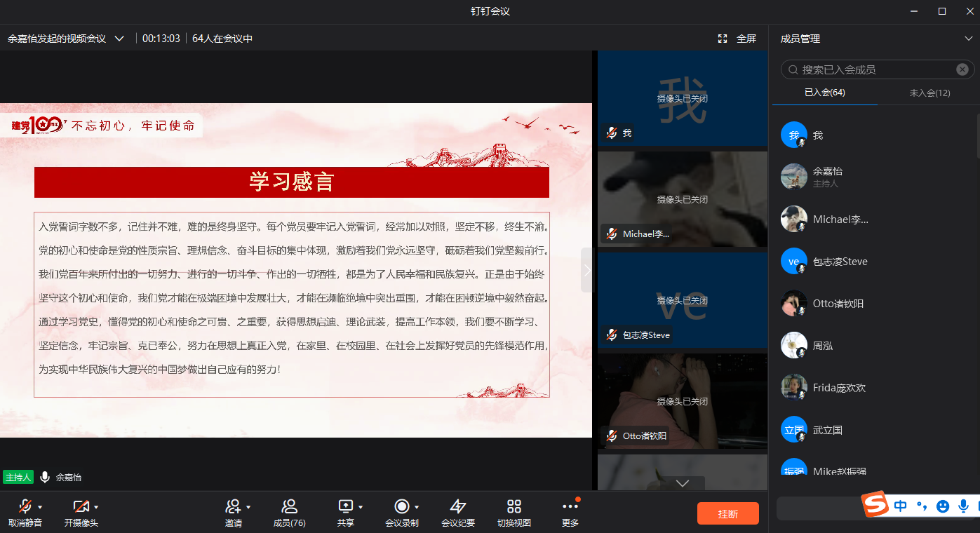Click the 邀请 invite icon
This screenshot has height=533, width=980.
tap(232, 506)
